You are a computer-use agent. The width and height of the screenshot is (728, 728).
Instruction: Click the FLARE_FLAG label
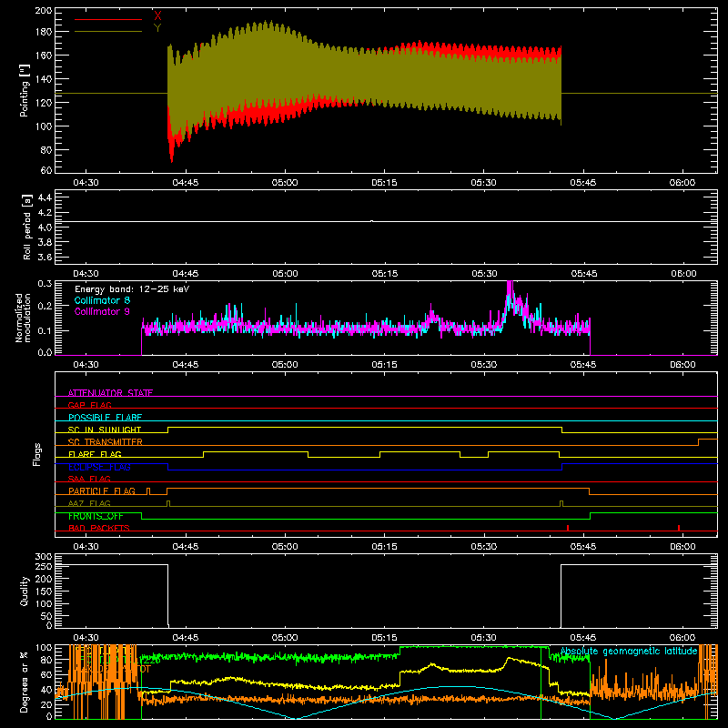(x=95, y=454)
